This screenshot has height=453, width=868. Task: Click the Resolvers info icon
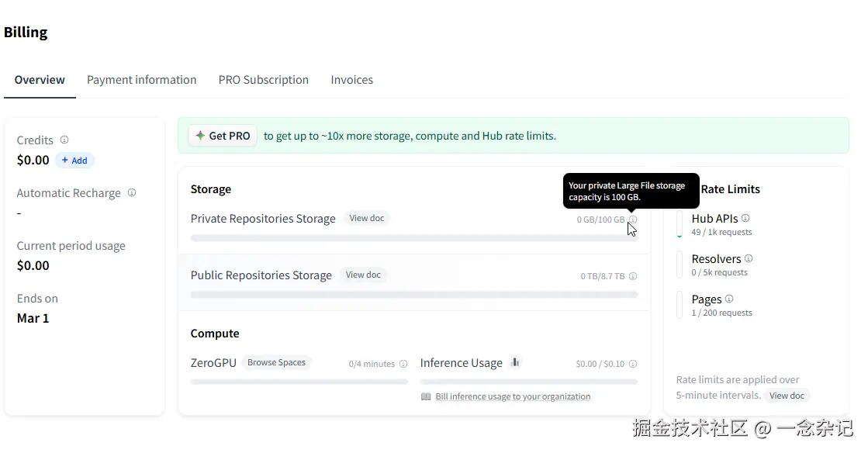pyautogui.click(x=749, y=258)
